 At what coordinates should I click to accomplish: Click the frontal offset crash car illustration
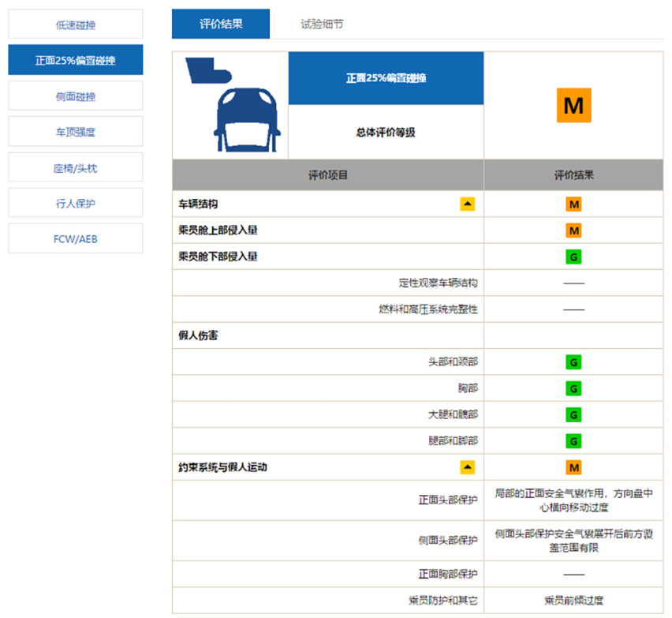pyautogui.click(x=232, y=105)
